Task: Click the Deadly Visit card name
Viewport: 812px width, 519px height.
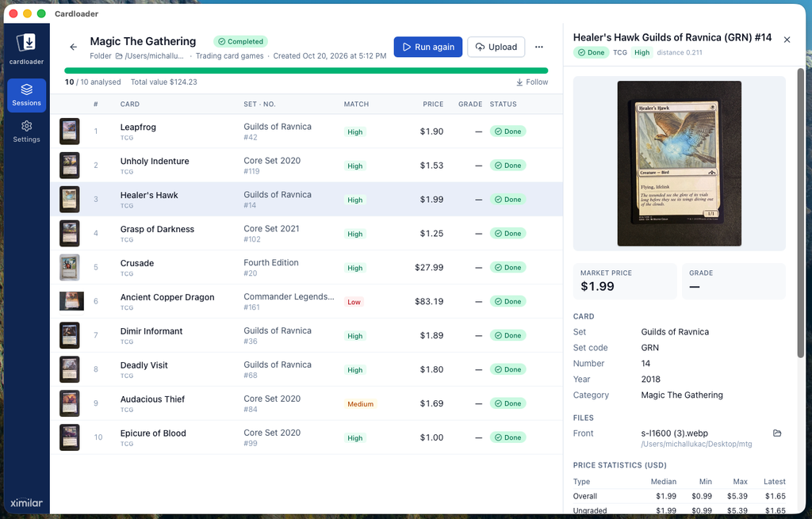Action: pyautogui.click(x=144, y=365)
